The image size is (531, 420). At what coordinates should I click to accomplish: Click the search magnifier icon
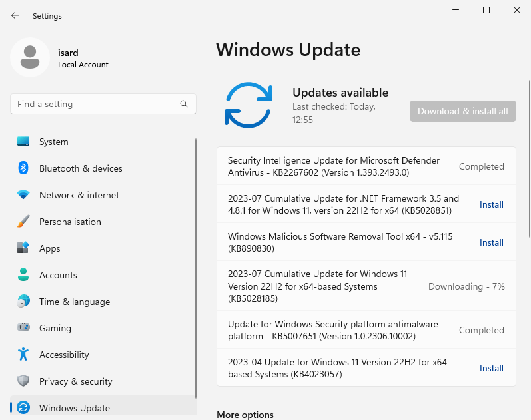[x=184, y=105]
